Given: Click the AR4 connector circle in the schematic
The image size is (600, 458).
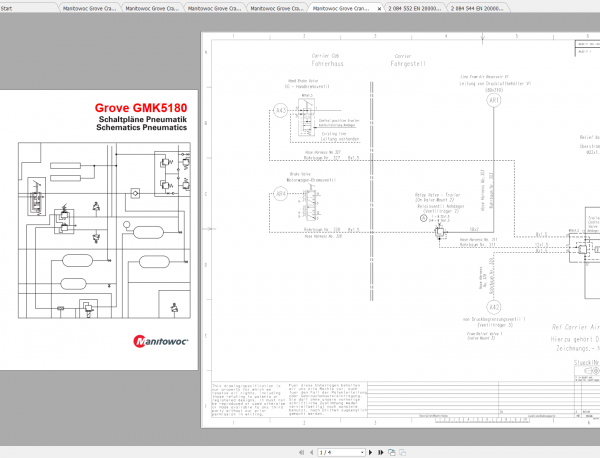Looking at the screenshot, I should 280,194.
